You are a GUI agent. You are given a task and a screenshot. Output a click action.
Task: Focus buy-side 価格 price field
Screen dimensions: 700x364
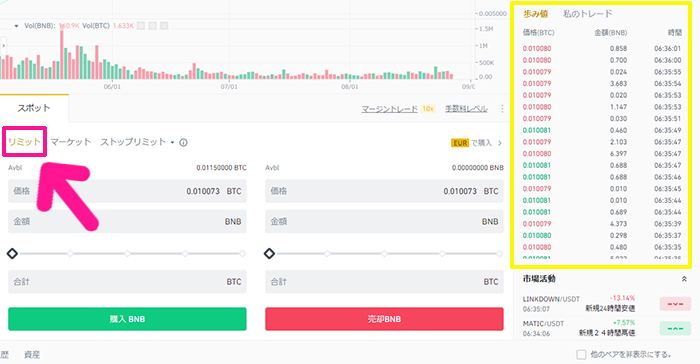(x=127, y=191)
